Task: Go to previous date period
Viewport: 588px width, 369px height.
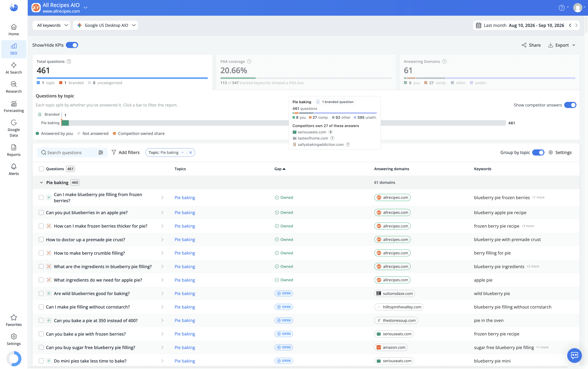Action: pyautogui.click(x=570, y=25)
